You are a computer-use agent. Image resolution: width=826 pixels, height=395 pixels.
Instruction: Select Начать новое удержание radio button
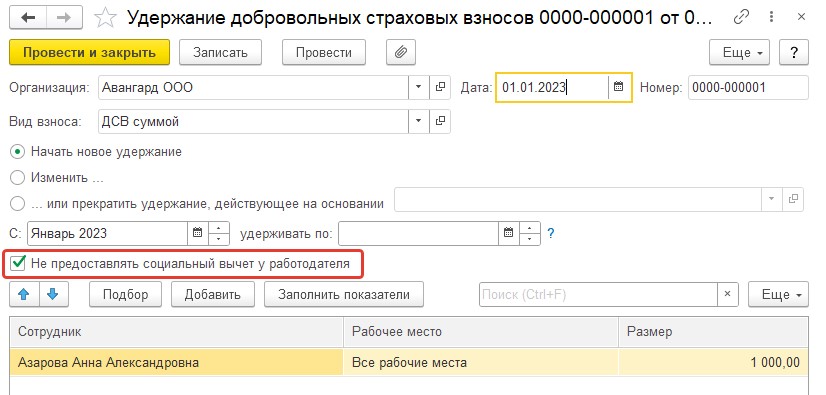[17, 152]
